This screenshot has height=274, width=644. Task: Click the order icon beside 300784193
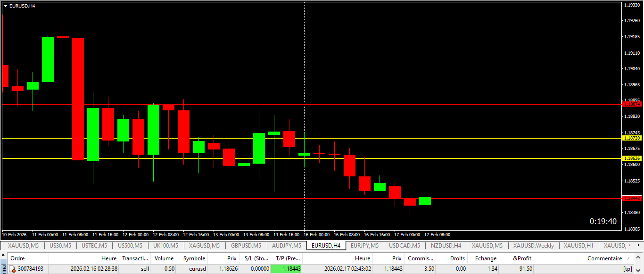(13, 269)
